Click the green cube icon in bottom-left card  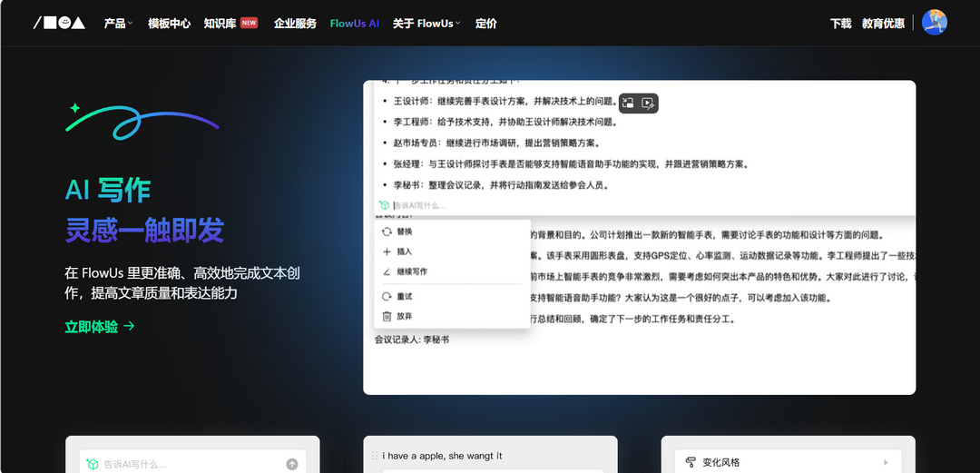click(x=93, y=464)
